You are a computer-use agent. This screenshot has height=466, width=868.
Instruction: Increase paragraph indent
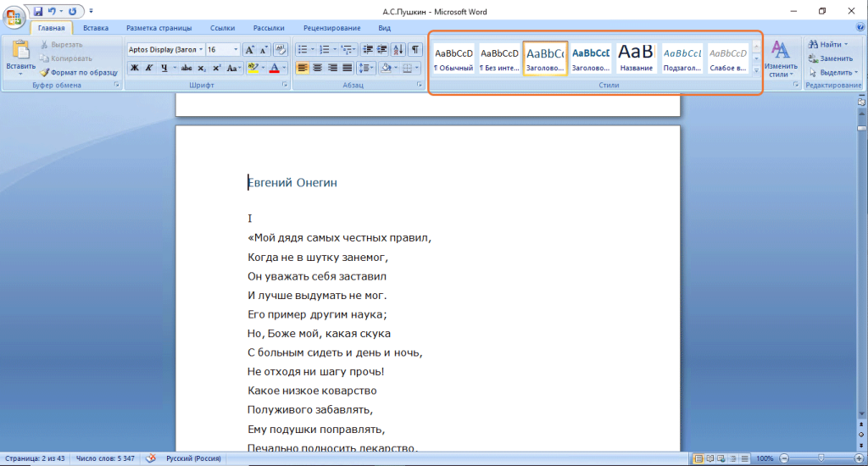click(x=382, y=50)
